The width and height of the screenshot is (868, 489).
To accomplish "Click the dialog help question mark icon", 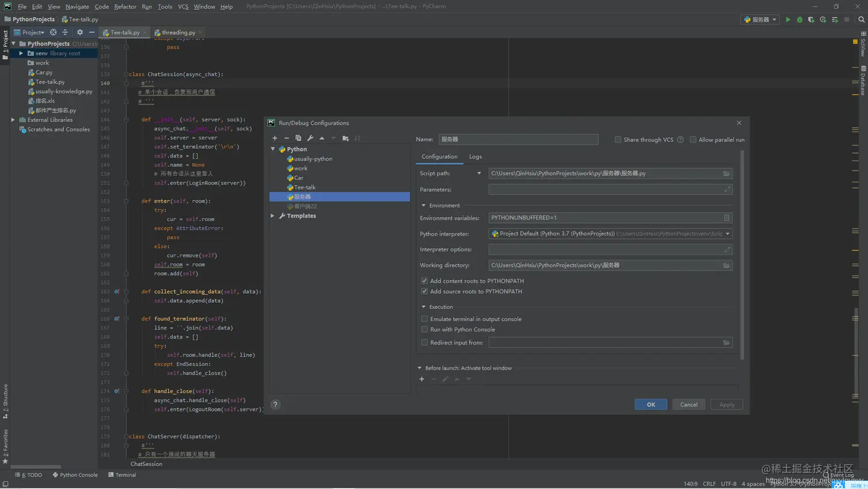I will pyautogui.click(x=276, y=405).
